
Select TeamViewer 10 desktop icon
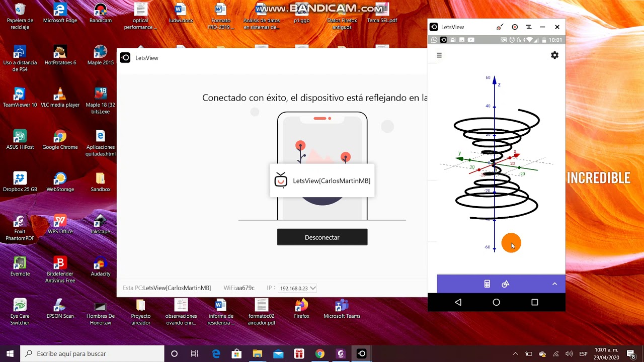(x=20, y=98)
